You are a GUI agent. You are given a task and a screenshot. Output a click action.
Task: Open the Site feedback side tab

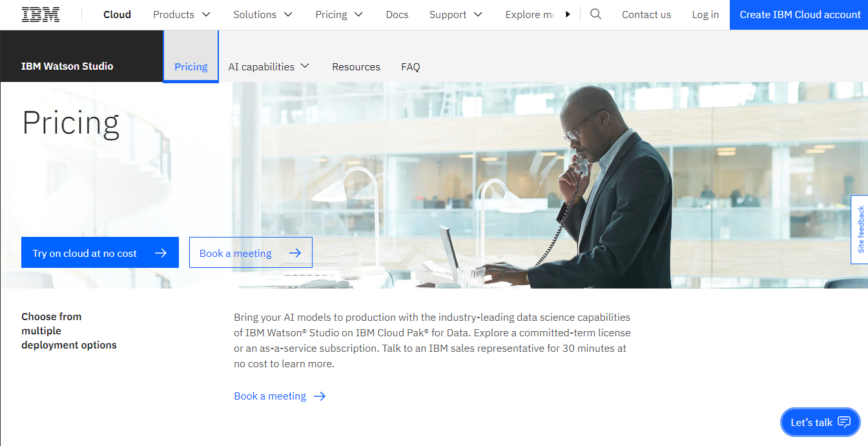860,229
